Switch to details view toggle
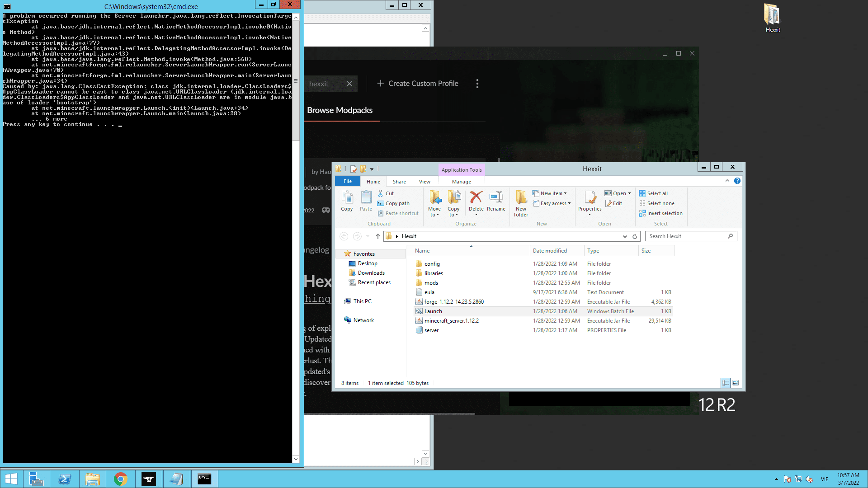This screenshot has width=868, height=488. [x=725, y=383]
